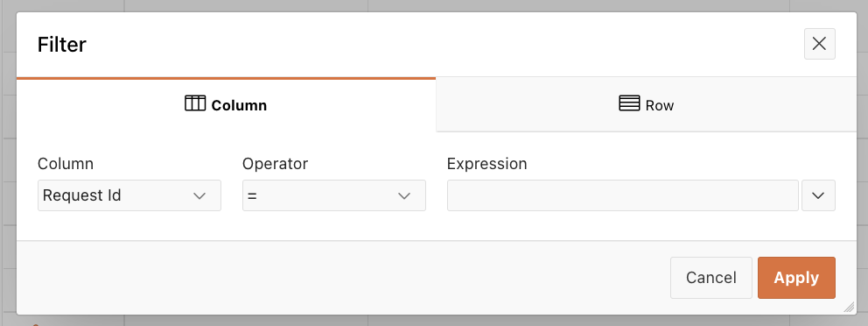Viewport: 868px width, 326px height.
Task: Switch to the Row filter tab
Action: click(x=647, y=104)
